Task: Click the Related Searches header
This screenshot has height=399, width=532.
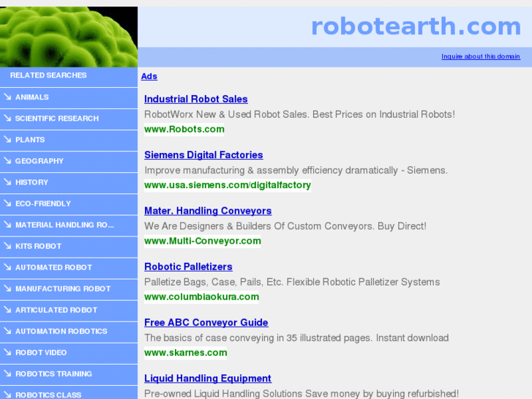Action: (48, 75)
